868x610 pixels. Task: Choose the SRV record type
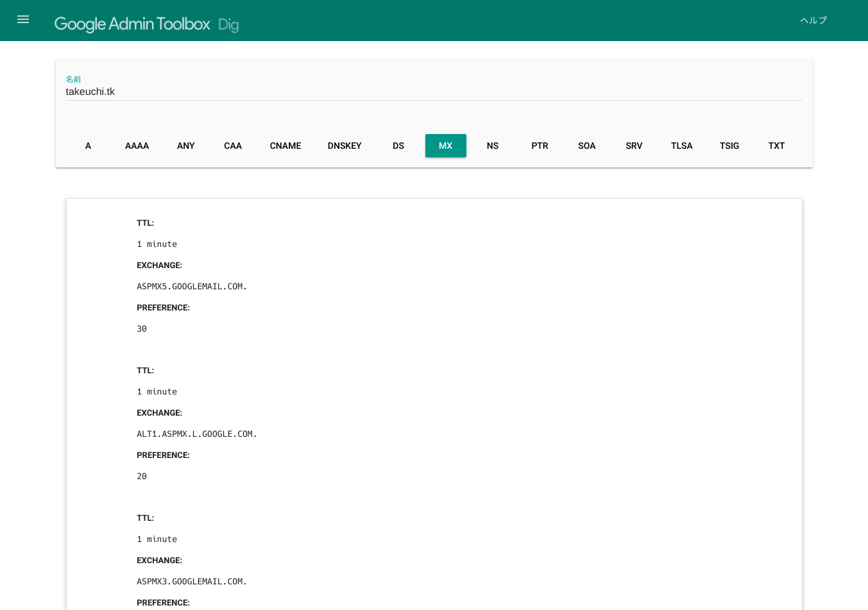634,146
